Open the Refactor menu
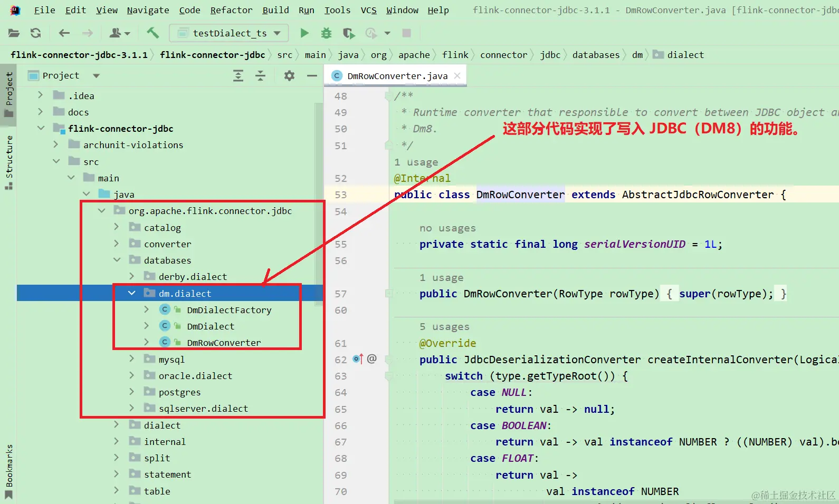 pos(231,10)
